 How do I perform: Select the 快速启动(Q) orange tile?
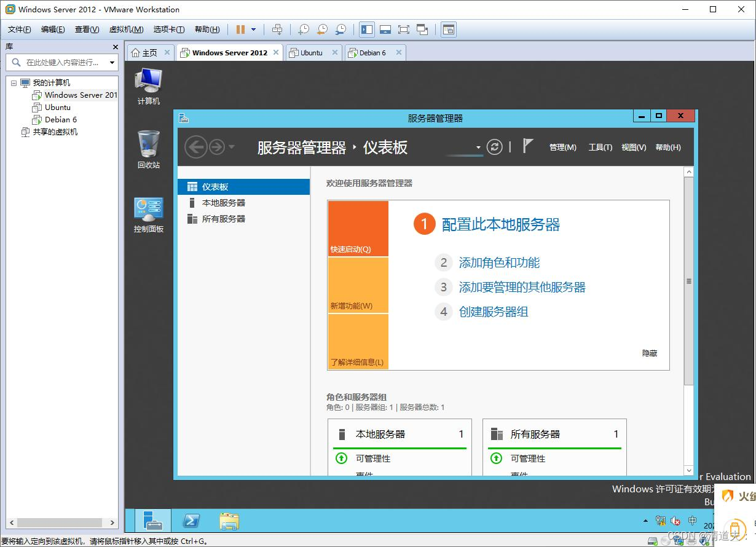pyautogui.click(x=358, y=229)
